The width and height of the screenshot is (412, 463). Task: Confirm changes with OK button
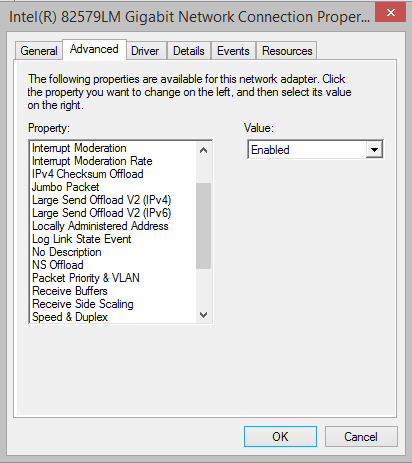click(x=280, y=436)
